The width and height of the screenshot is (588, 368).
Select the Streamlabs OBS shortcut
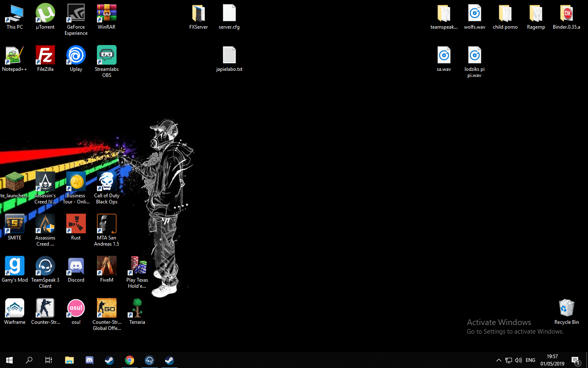(x=107, y=62)
